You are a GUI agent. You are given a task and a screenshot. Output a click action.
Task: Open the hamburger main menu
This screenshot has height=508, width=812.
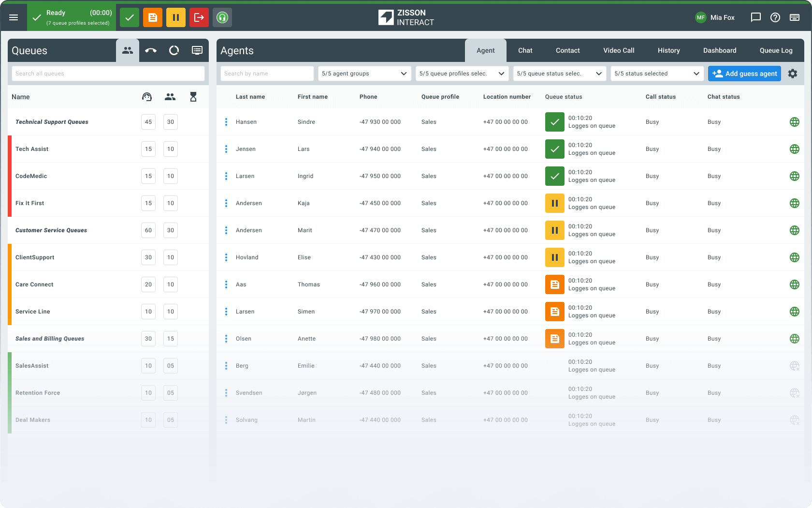pos(14,17)
